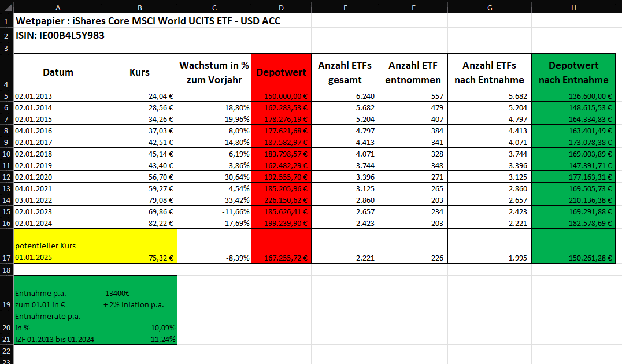
Task: Select Depotwert cell 162.283,53 €
Action: pyautogui.click(x=282, y=107)
